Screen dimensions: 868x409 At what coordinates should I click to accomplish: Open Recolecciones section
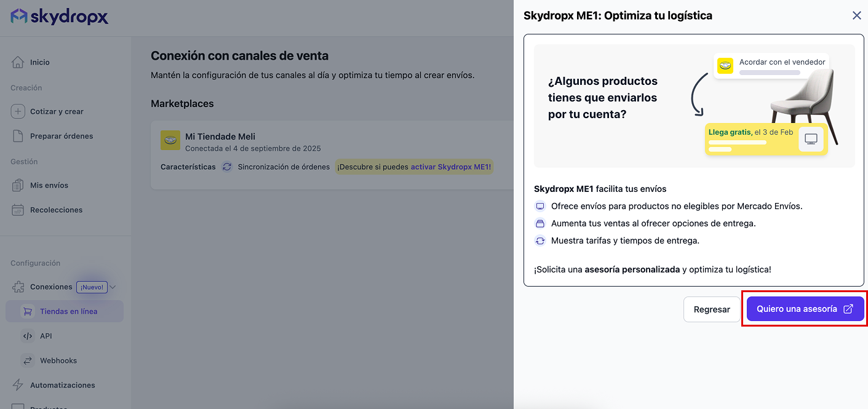click(x=56, y=210)
